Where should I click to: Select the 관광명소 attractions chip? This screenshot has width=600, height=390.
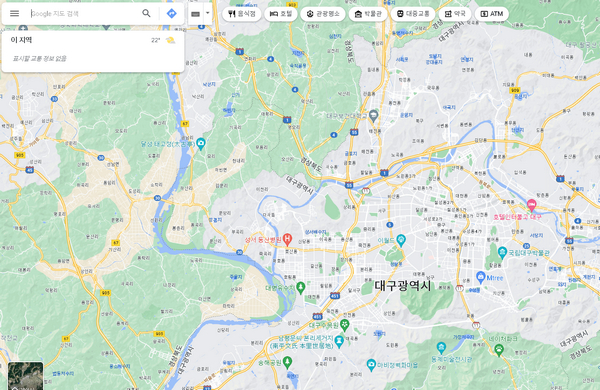[x=323, y=14]
